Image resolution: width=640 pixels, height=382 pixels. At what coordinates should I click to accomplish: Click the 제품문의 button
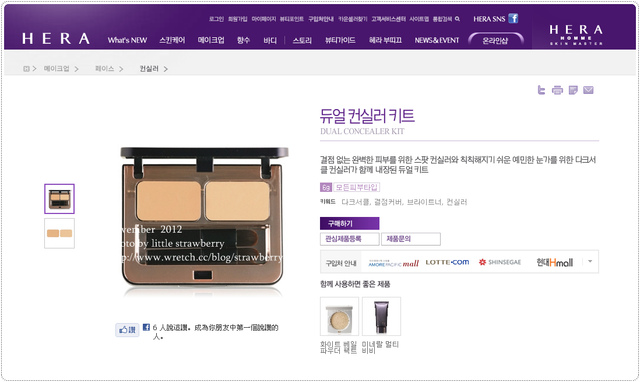(411, 239)
